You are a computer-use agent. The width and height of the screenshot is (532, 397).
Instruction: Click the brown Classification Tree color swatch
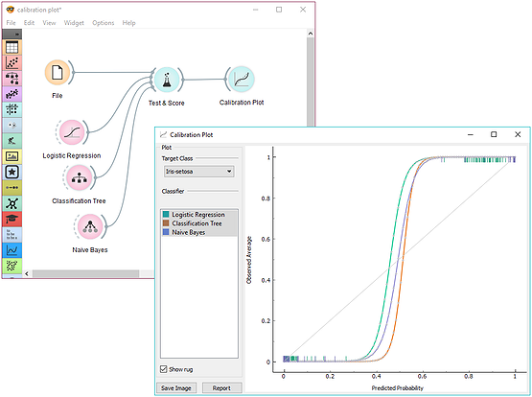coord(166,222)
